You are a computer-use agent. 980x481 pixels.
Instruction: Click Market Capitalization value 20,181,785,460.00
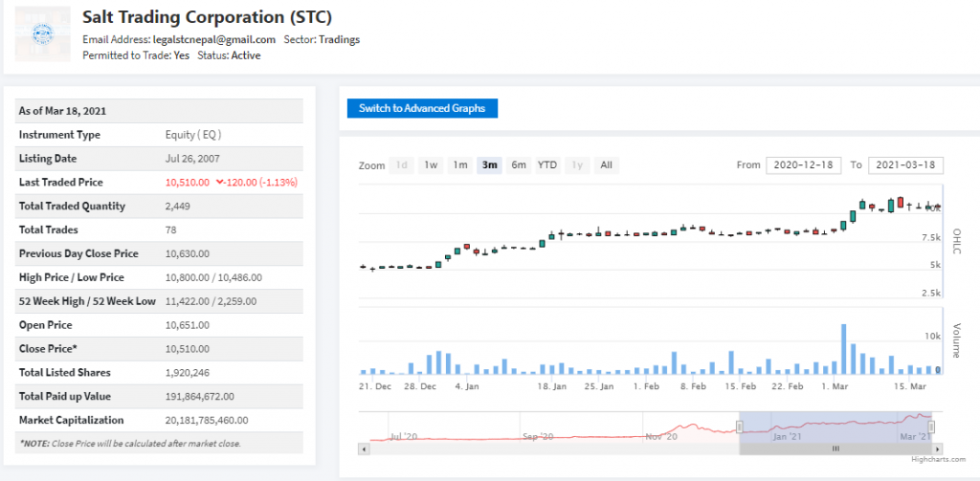click(207, 420)
